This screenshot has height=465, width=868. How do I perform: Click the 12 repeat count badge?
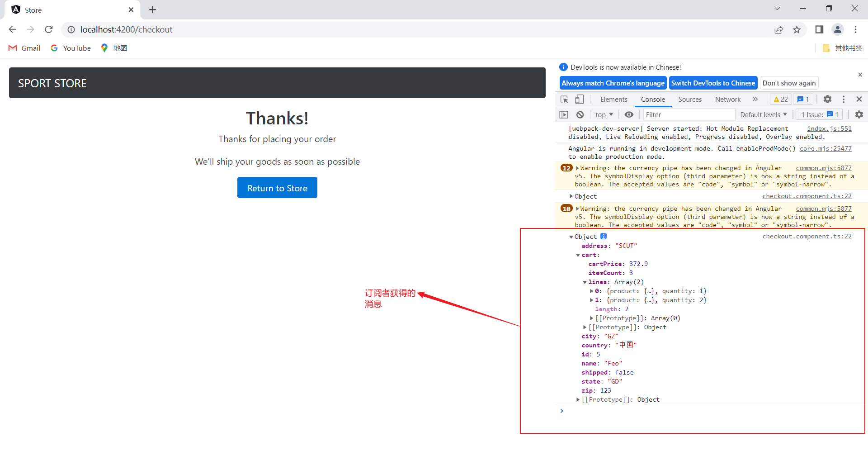tap(566, 168)
